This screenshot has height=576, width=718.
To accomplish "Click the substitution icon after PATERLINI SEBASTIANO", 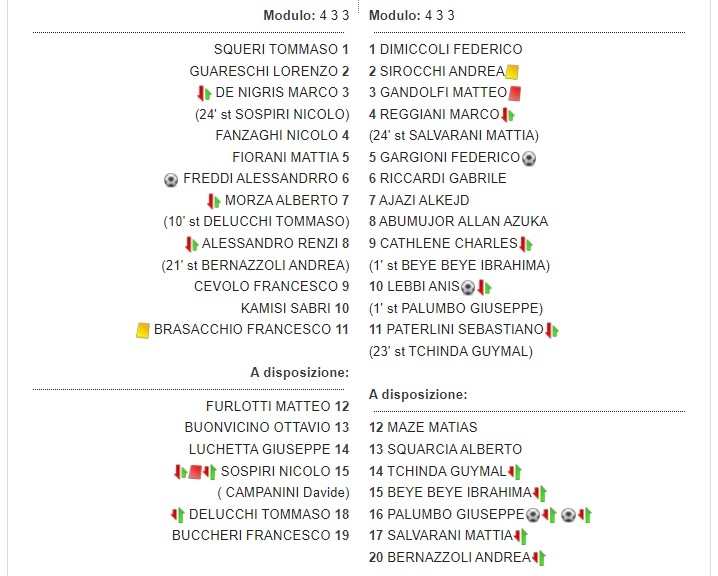I will (x=551, y=329).
